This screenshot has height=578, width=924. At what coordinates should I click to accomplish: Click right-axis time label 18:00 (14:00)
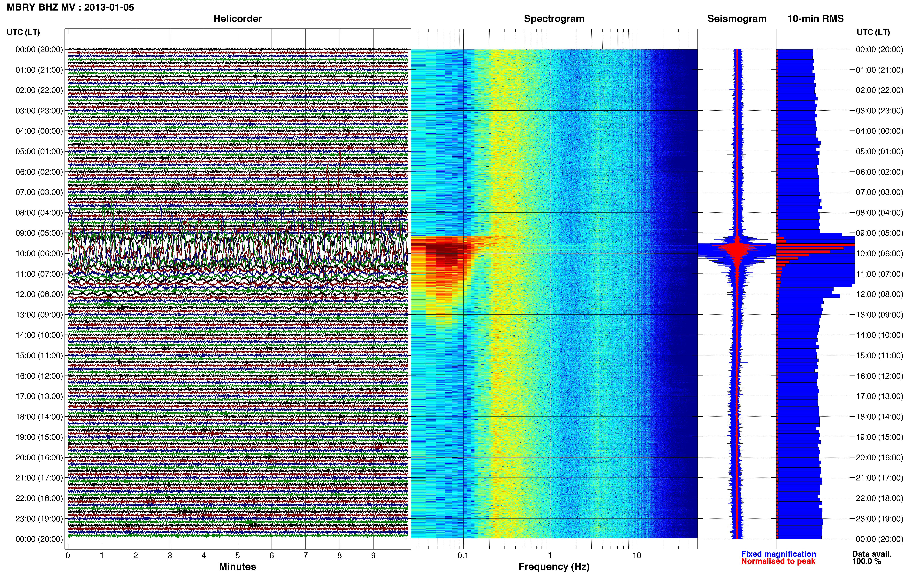click(x=880, y=417)
